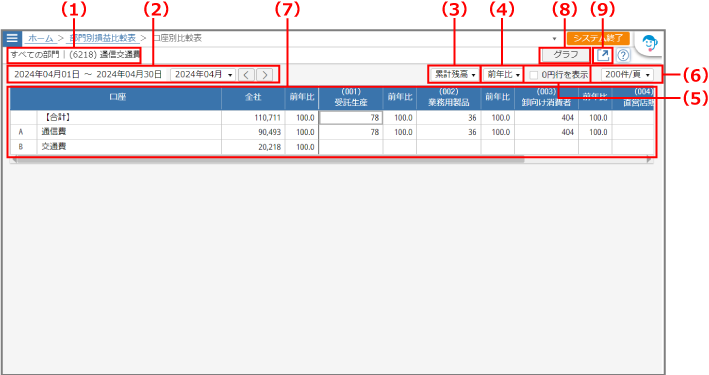Go to ホーム breadcrumb link
This screenshot has height=375, width=709.
coord(41,38)
